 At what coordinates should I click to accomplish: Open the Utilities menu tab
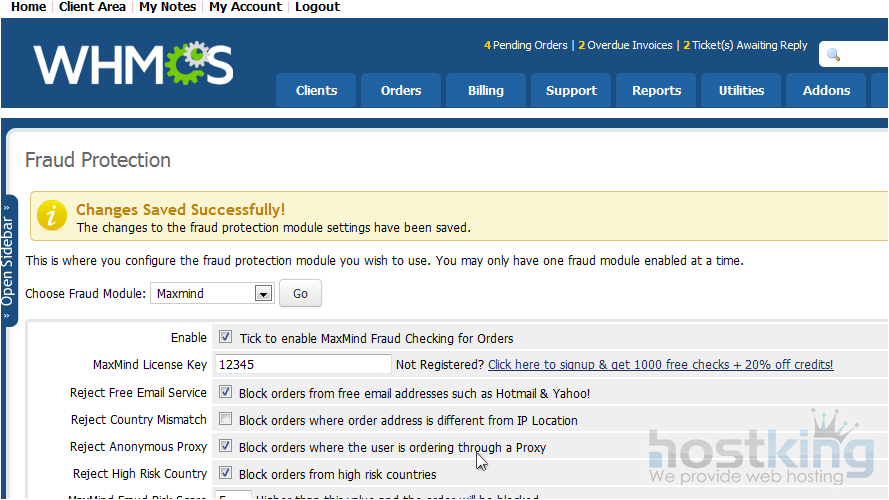click(x=741, y=90)
